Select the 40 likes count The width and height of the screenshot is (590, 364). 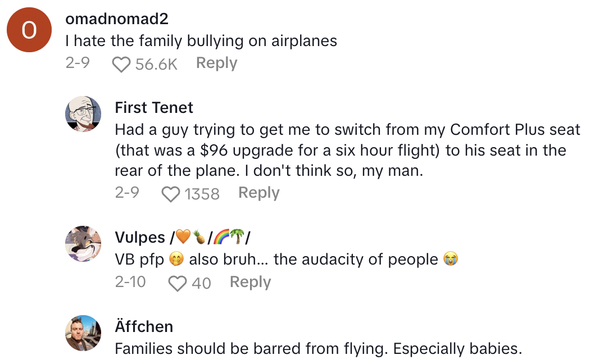click(x=201, y=283)
